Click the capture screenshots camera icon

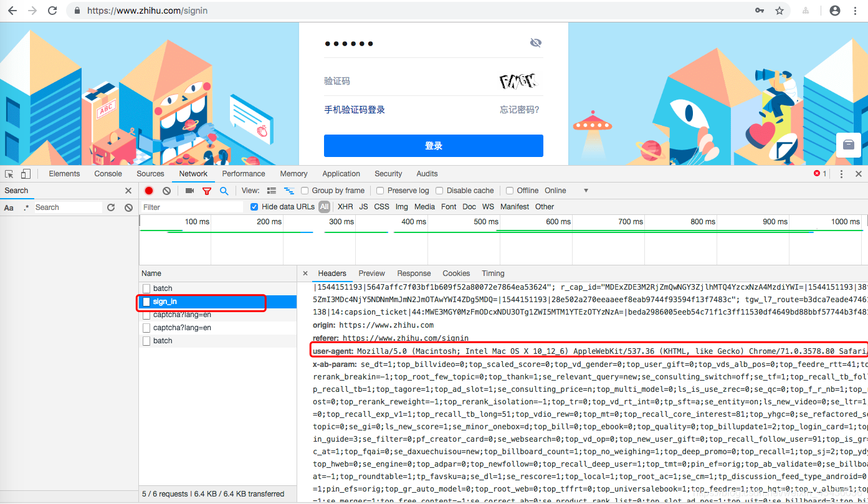coord(189,191)
